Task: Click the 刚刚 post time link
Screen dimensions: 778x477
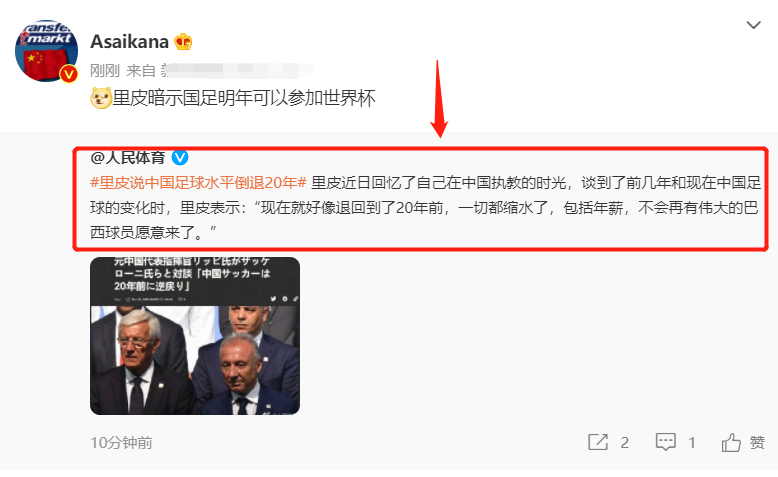Action: click(x=105, y=70)
